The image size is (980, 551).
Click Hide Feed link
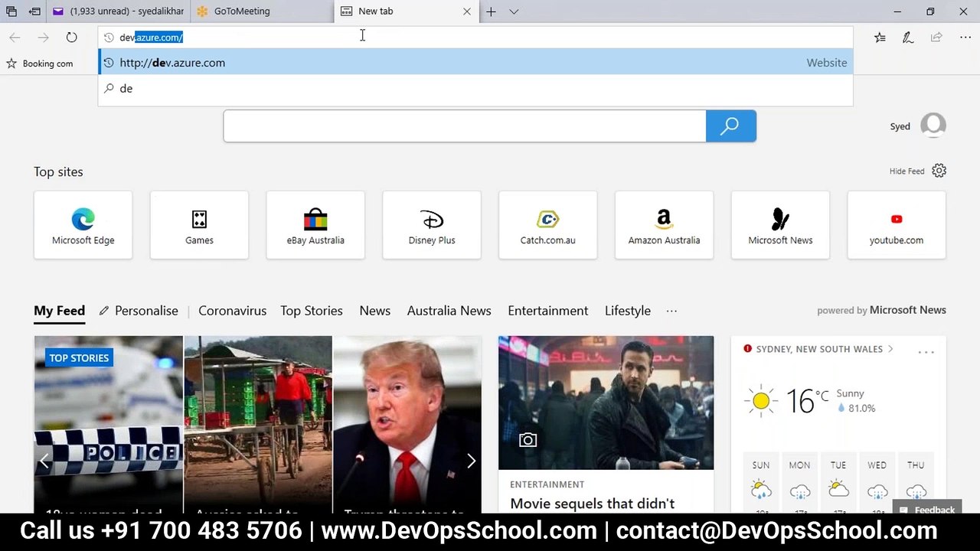click(906, 171)
